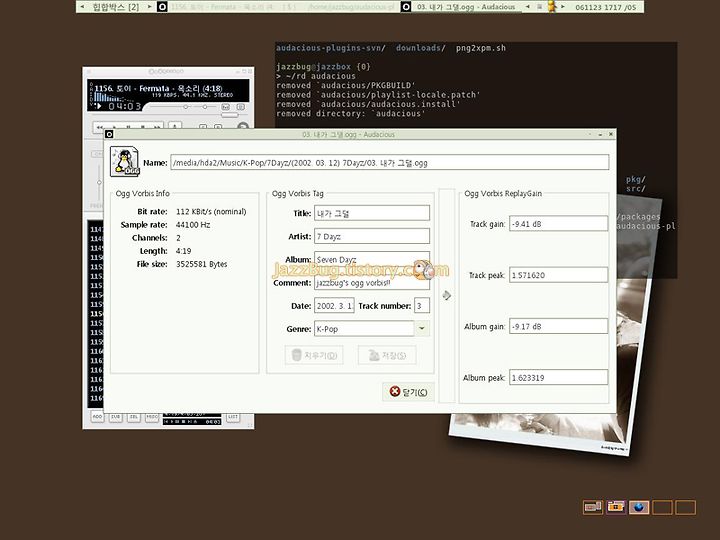Click the Date field
Screen dimensions: 720x540
pyautogui.click(x=334, y=305)
